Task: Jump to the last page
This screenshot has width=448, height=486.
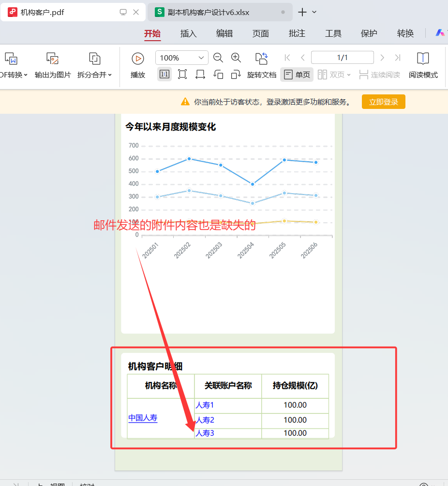Action: click(x=398, y=58)
